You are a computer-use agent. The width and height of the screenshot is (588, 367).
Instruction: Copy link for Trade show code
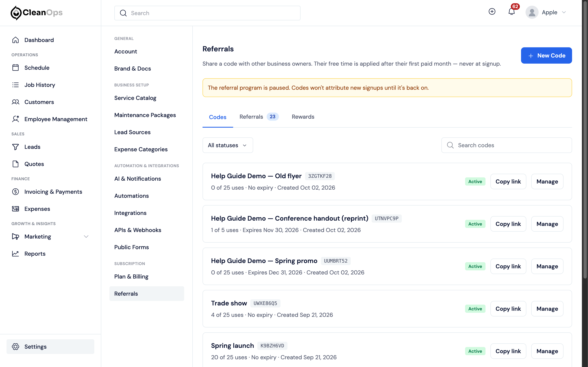click(x=508, y=309)
